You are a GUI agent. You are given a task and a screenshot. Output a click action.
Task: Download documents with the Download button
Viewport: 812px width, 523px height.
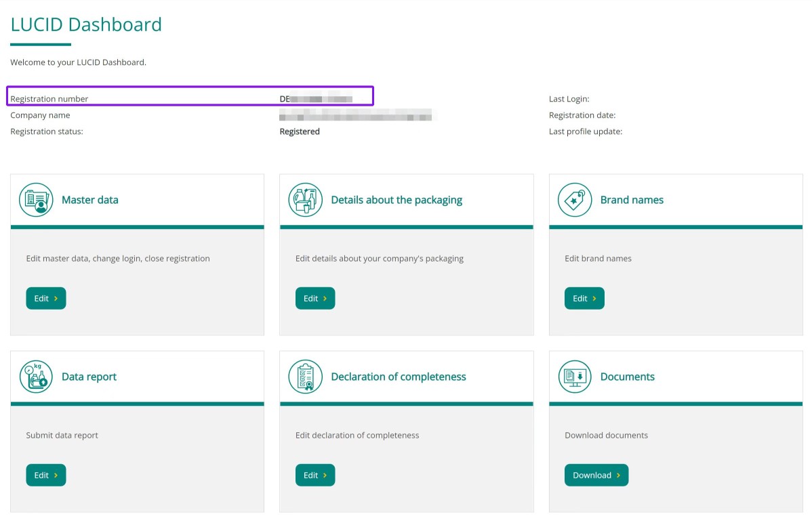[596, 475]
